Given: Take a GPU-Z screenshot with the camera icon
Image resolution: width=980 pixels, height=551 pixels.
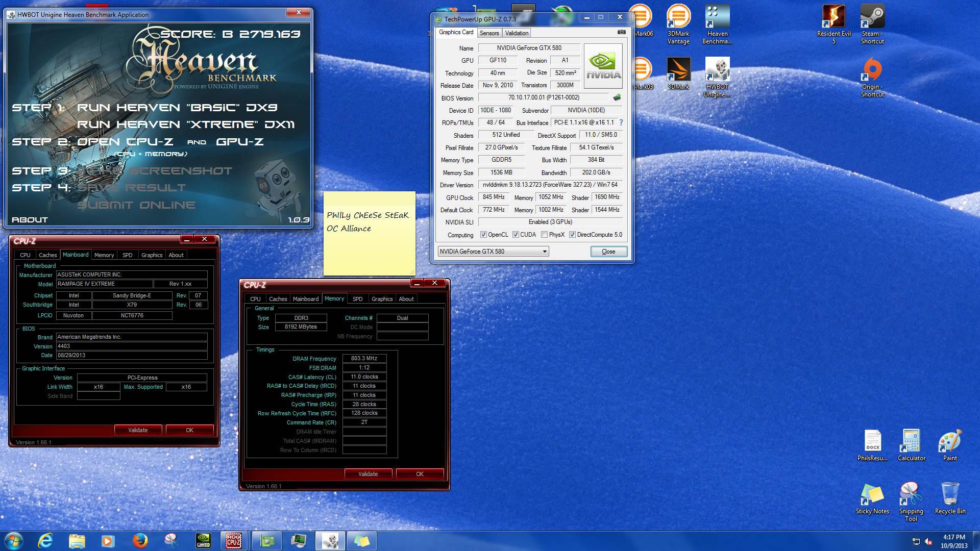Looking at the screenshot, I should (x=621, y=32).
